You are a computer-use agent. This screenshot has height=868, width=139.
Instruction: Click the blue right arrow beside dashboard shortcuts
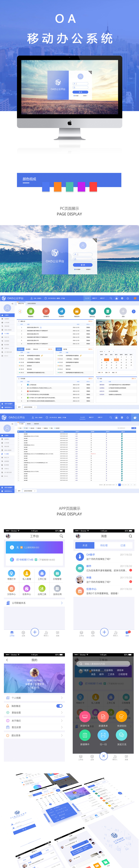134,311
